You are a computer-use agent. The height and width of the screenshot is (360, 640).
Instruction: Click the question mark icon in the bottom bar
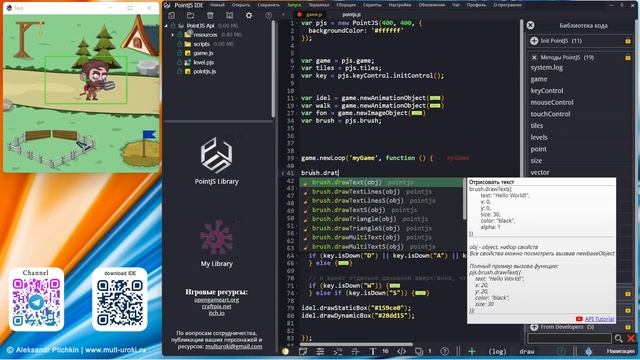tap(445, 351)
